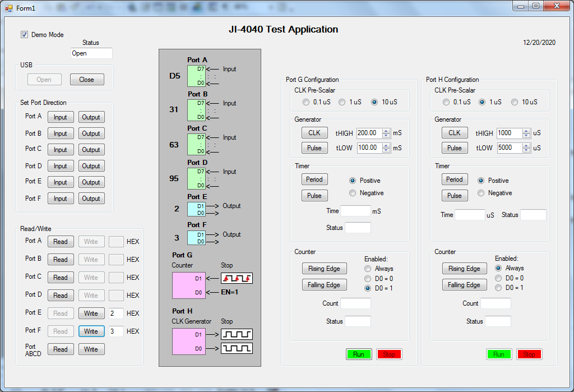The image size is (574, 392).
Task: Decrease Port H tLOW value with down arrow
Action: coord(526,150)
